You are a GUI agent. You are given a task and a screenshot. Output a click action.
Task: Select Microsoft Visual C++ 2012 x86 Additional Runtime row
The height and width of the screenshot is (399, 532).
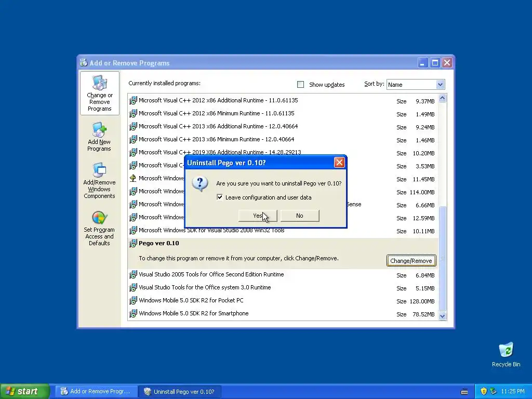coord(283,100)
